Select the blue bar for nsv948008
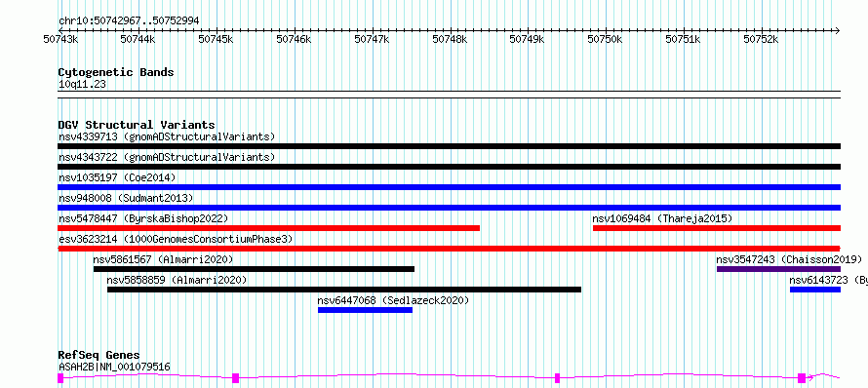The height and width of the screenshot is (388, 868). click(x=449, y=208)
